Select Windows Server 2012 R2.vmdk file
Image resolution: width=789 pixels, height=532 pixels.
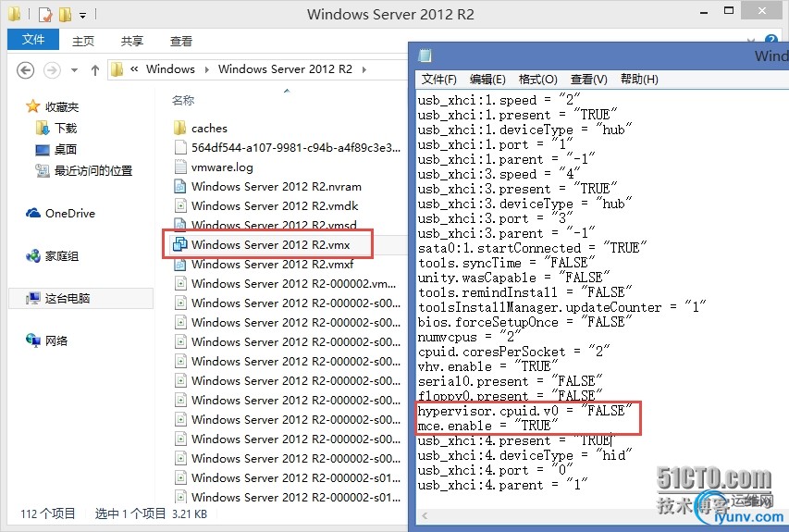(275, 205)
